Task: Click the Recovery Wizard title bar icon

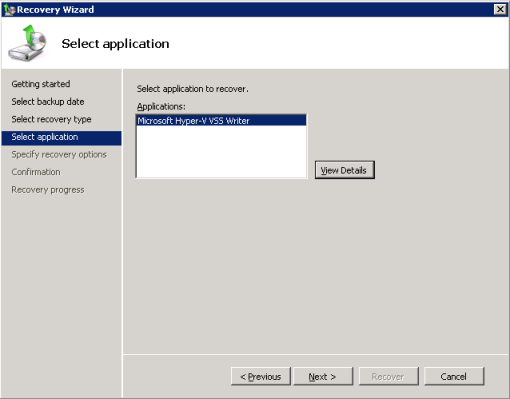Action: 10,9
